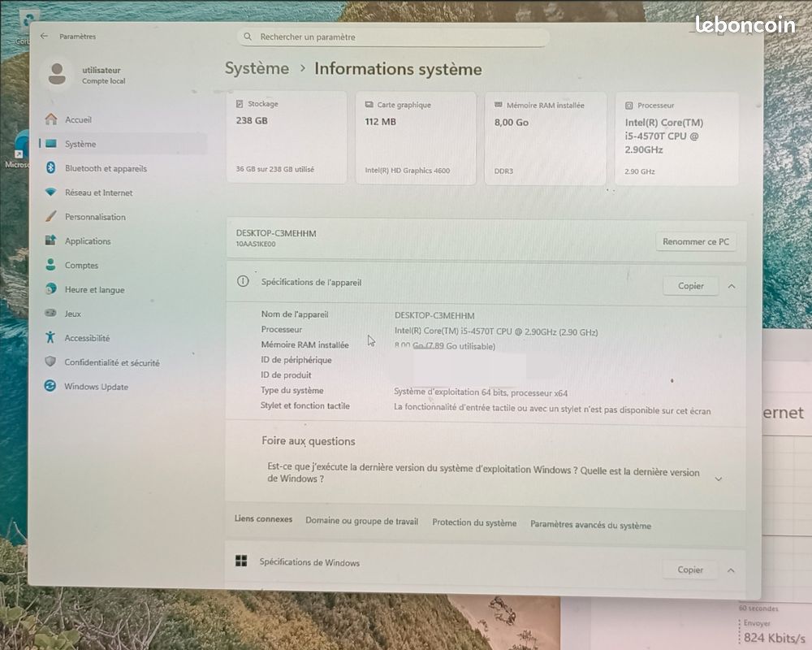Open the Protection du système link
This screenshot has height=650, width=812.
tap(474, 523)
